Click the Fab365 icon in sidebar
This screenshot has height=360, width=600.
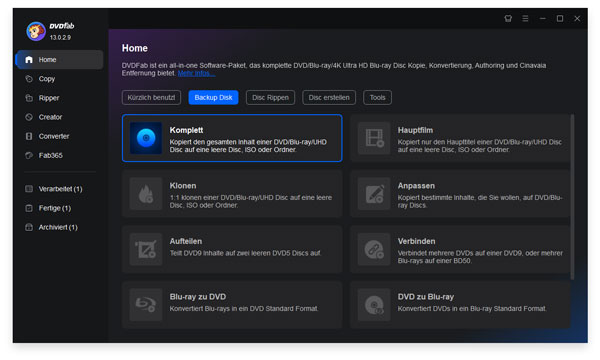[x=29, y=155]
